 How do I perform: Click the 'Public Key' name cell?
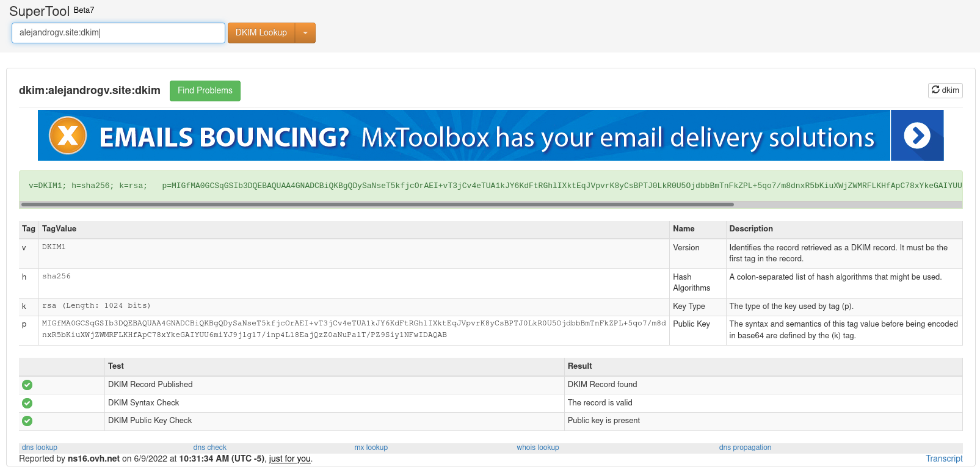(698, 330)
